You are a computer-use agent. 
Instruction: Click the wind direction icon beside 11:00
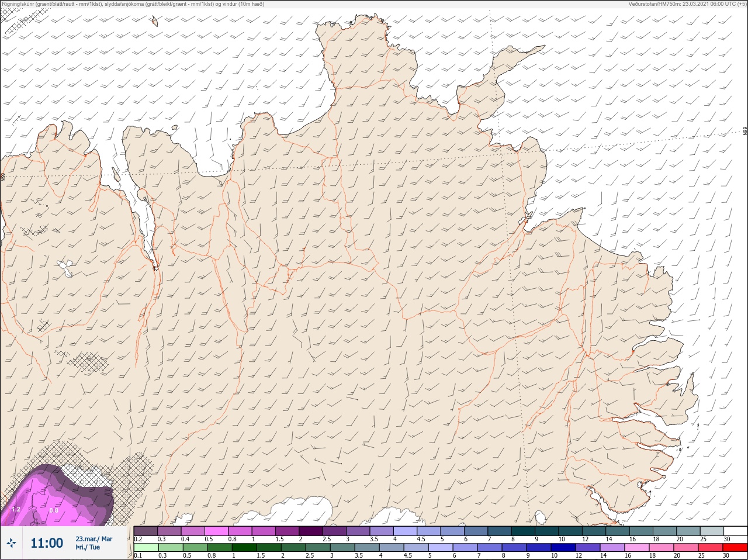(11, 543)
